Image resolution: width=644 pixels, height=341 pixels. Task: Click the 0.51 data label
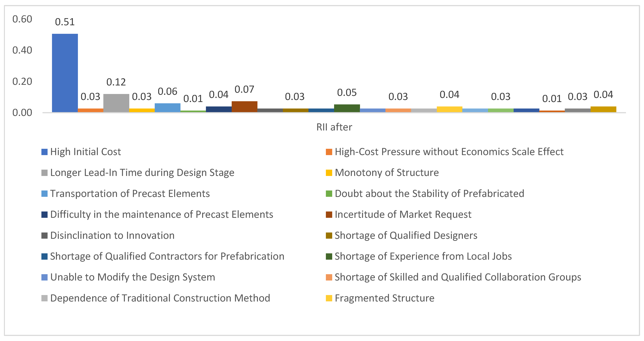[65, 22]
